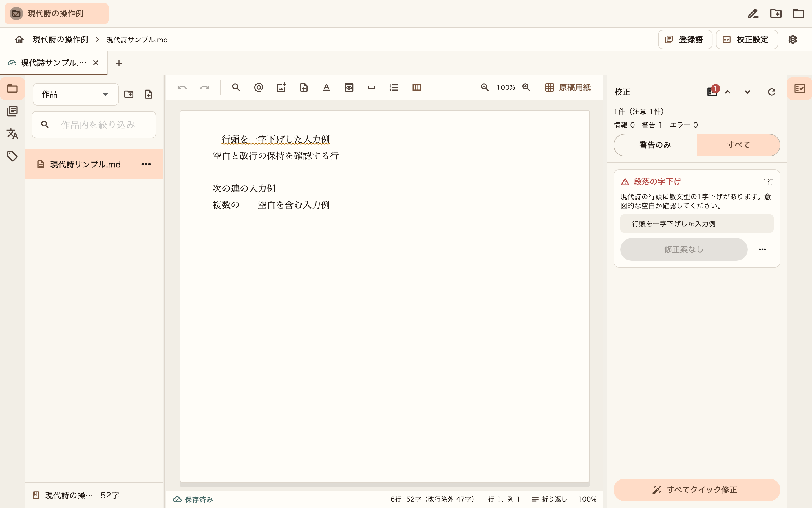Image resolution: width=812 pixels, height=508 pixels.
Task: Close the 現代詩サンプル.md tab
Action: click(96, 63)
